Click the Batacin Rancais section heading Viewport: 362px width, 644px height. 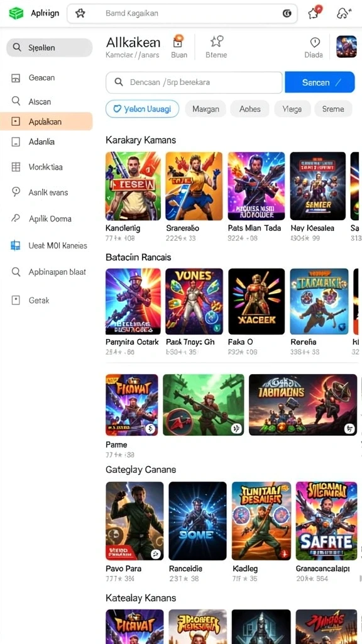[x=138, y=257]
